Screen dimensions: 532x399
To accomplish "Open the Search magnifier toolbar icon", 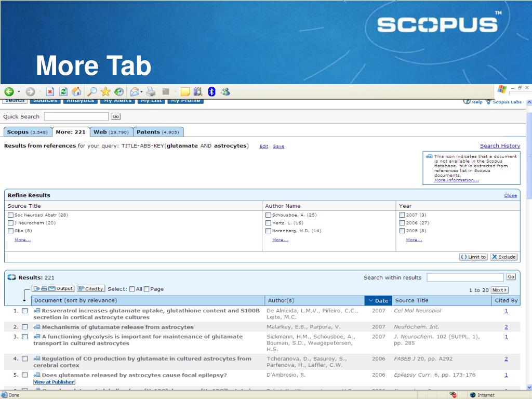I will (92, 91).
